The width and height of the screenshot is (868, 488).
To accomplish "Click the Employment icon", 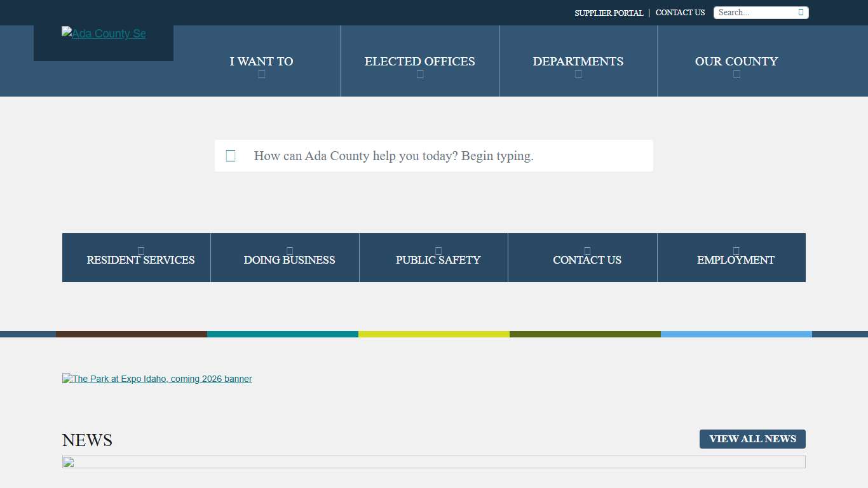I will pos(735,250).
